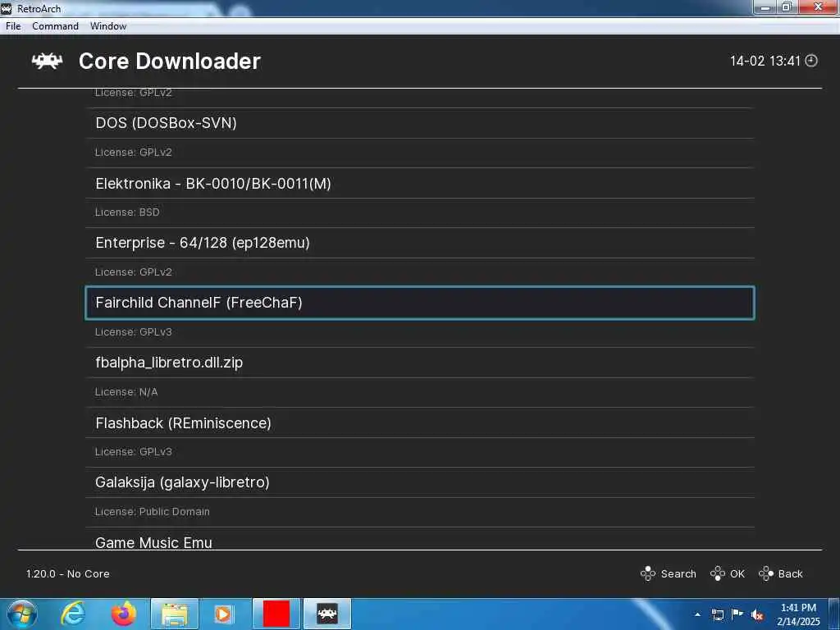Click the Core Downloader heading
This screenshot has width=840, height=630.
[x=169, y=61]
